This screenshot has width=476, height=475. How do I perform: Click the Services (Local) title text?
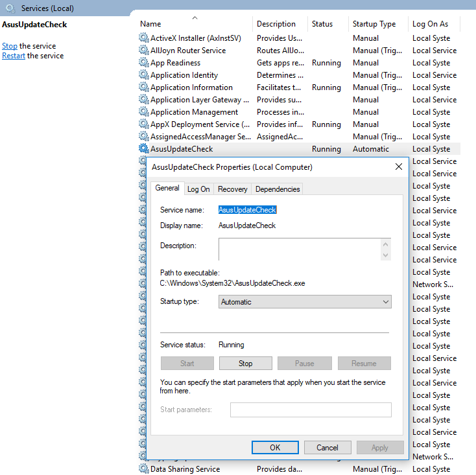click(x=47, y=8)
